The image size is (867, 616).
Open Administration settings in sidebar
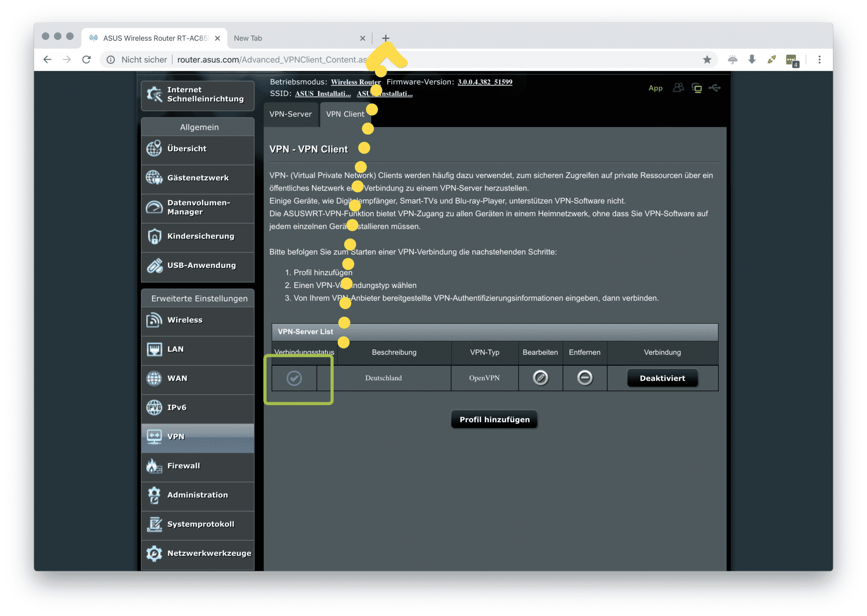tap(198, 496)
